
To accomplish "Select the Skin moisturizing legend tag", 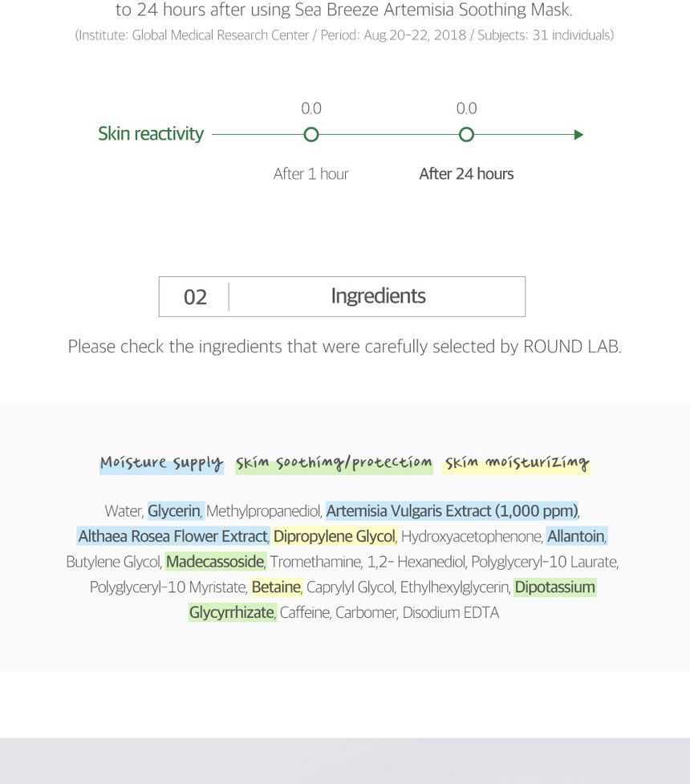I will click(x=517, y=464).
